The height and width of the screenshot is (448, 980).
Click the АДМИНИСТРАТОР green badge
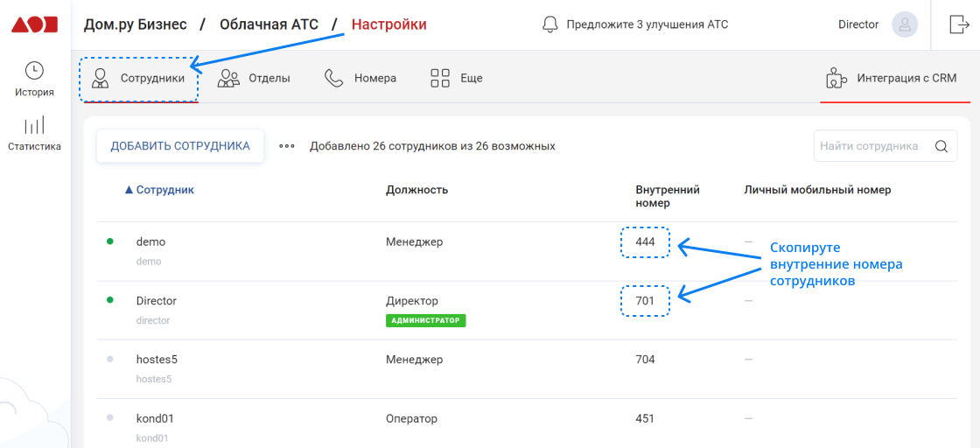point(425,320)
